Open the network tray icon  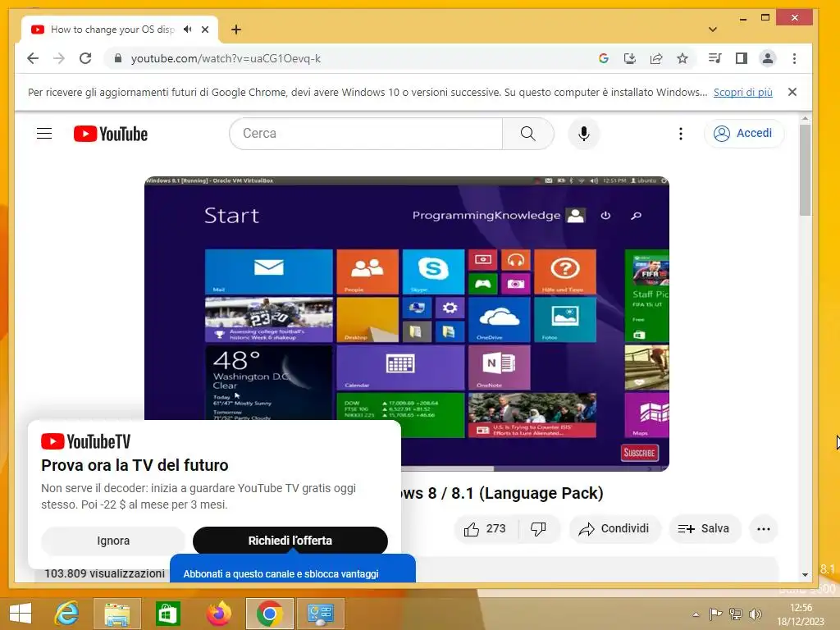(x=736, y=614)
